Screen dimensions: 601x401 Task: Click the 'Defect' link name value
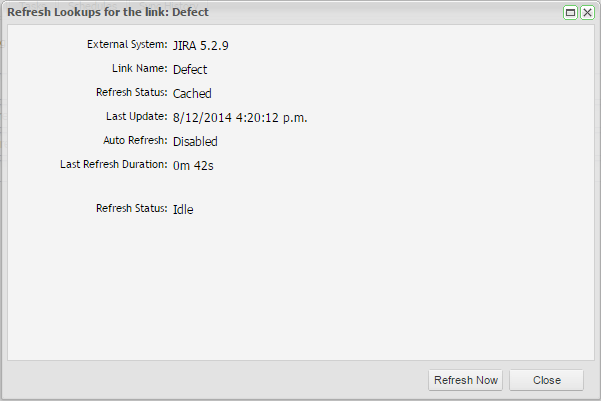tap(190, 69)
